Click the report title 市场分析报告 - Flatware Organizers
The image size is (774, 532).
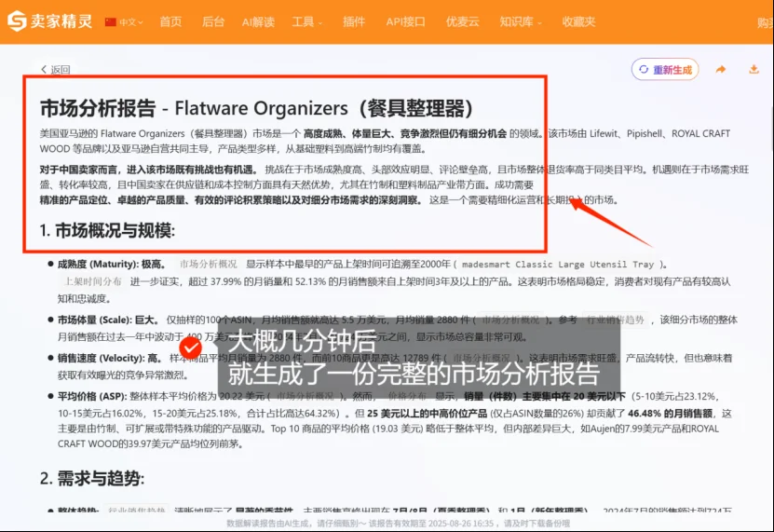[256, 108]
